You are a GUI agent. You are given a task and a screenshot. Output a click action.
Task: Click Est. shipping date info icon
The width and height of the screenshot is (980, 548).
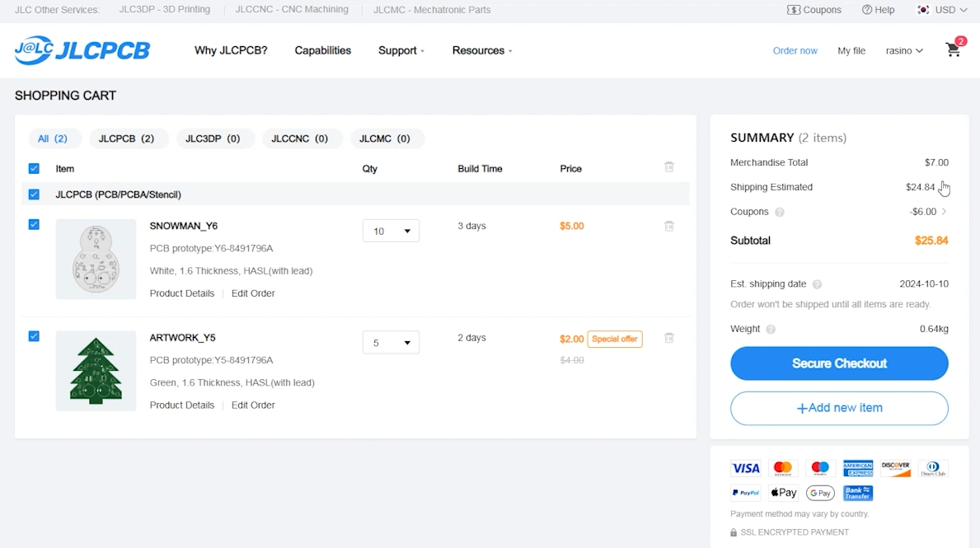click(817, 284)
